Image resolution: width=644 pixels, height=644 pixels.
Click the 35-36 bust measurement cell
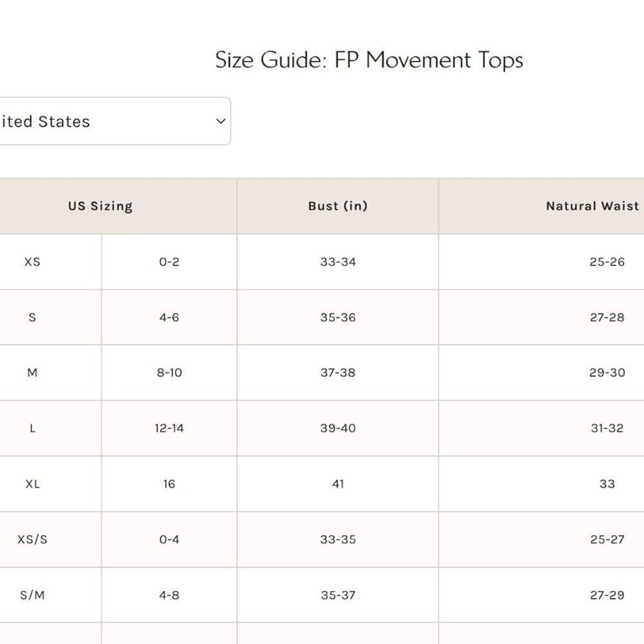(338, 318)
